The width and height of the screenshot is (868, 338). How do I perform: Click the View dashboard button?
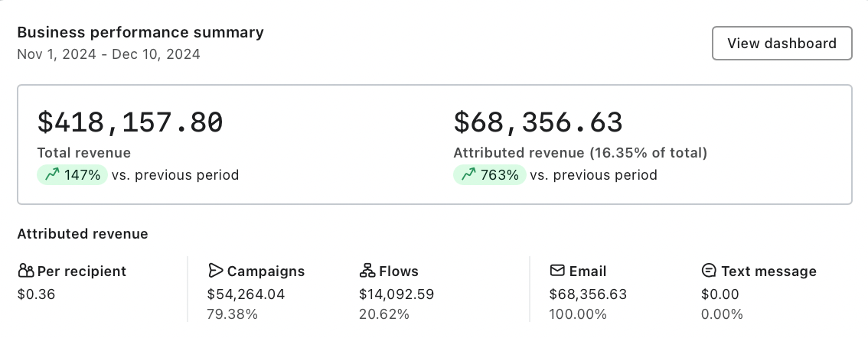tap(782, 44)
